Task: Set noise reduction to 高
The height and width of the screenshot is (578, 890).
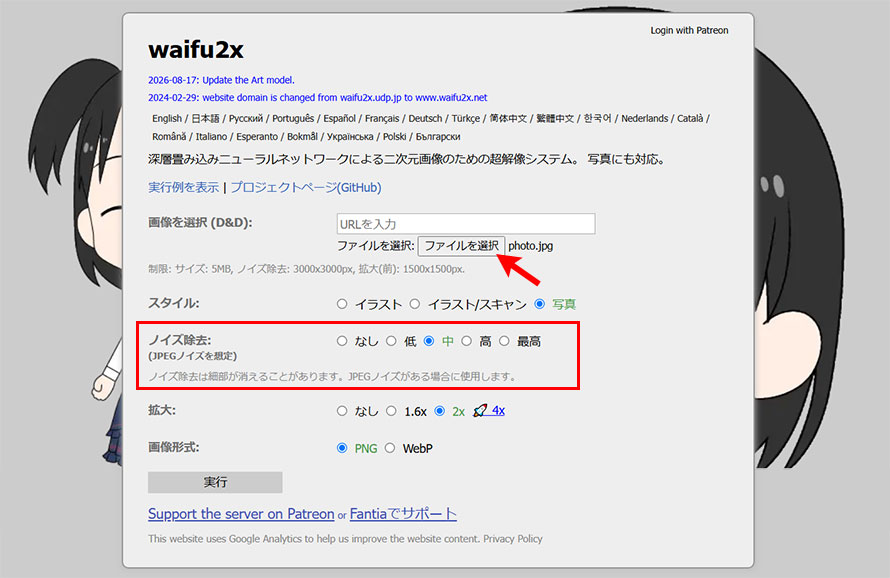Action: pos(467,341)
